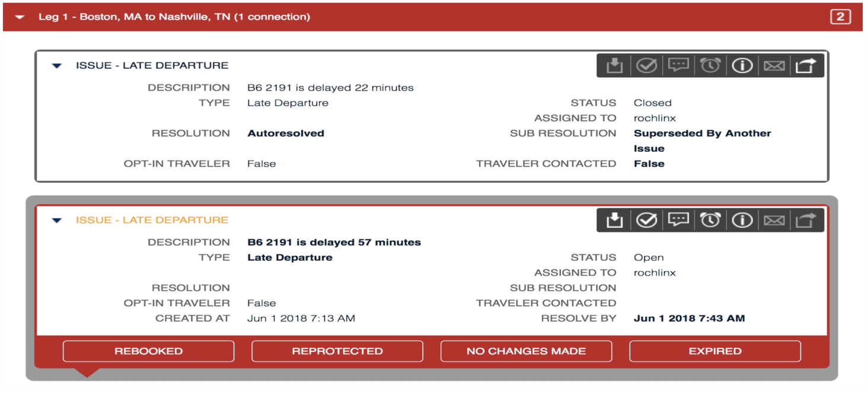Collapse the open Late Departure issue details
Screen dimensions: 868x394
57,219
